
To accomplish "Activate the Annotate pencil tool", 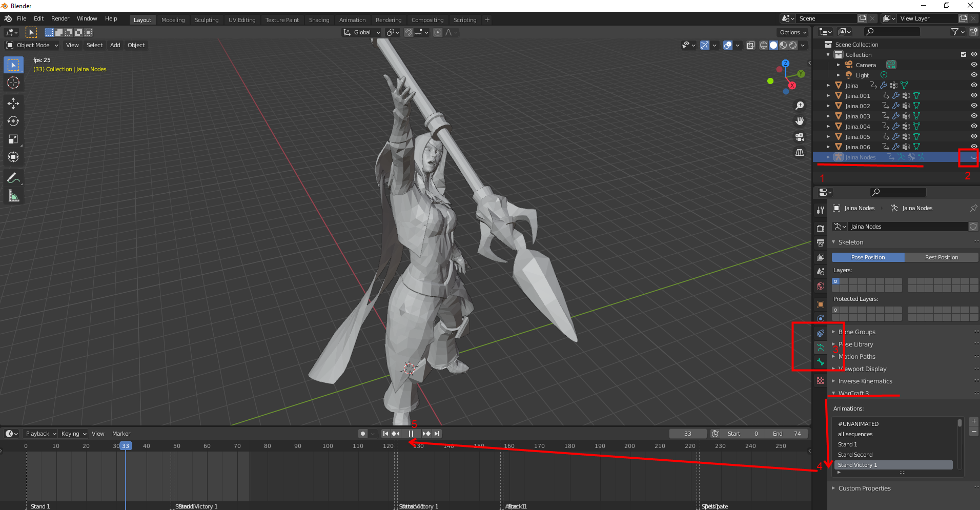I will (x=13, y=178).
